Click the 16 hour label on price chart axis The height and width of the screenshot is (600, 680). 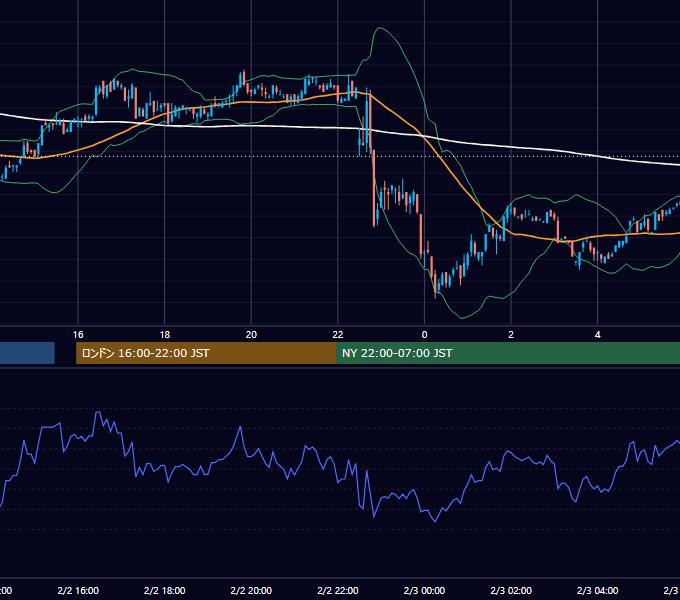(78, 335)
